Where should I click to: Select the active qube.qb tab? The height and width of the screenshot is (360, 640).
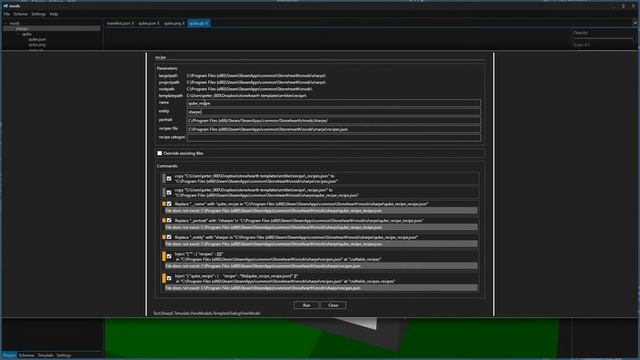point(199,23)
